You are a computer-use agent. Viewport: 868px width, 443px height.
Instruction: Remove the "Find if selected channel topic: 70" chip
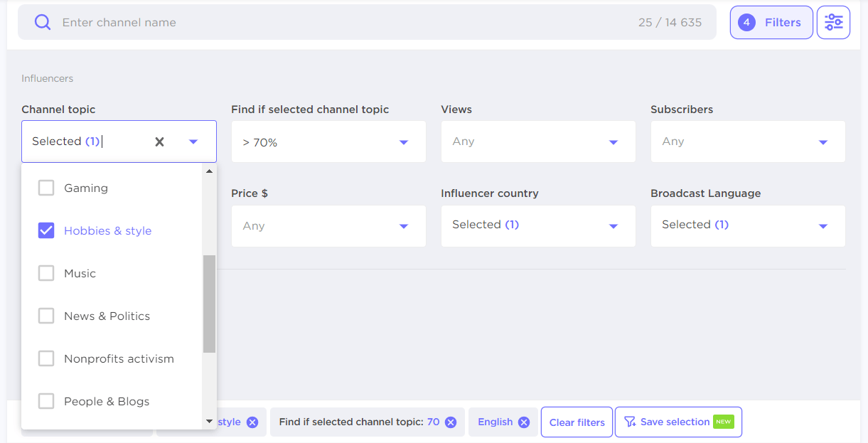[451, 422]
